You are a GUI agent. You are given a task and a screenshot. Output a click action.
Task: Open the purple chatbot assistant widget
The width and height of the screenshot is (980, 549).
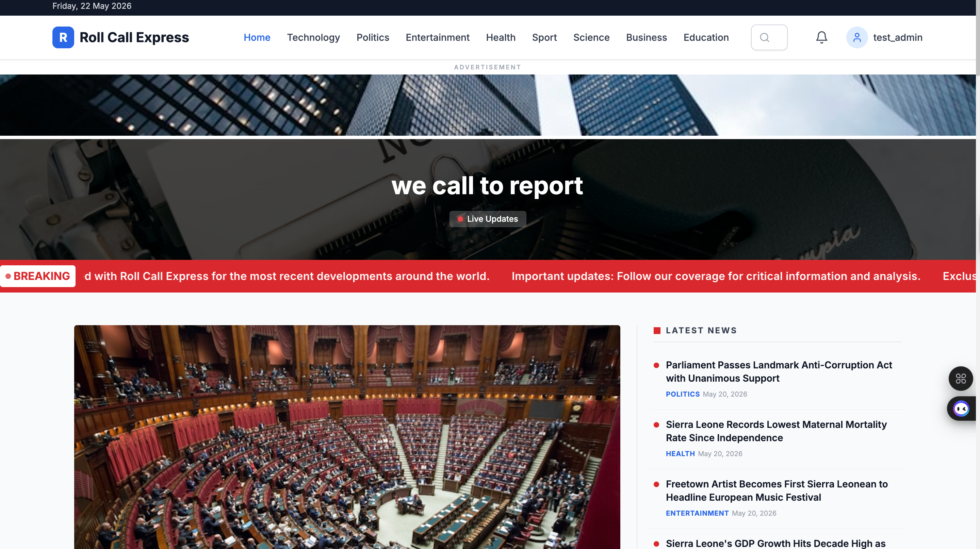tap(961, 409)
